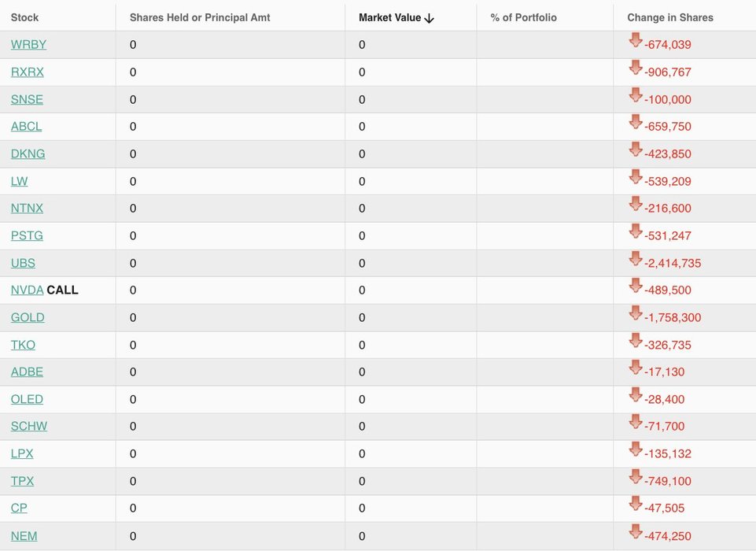Follow the RXRX ticker link
The width and height of the screenshot is (756, 551).
pos(27,72)
